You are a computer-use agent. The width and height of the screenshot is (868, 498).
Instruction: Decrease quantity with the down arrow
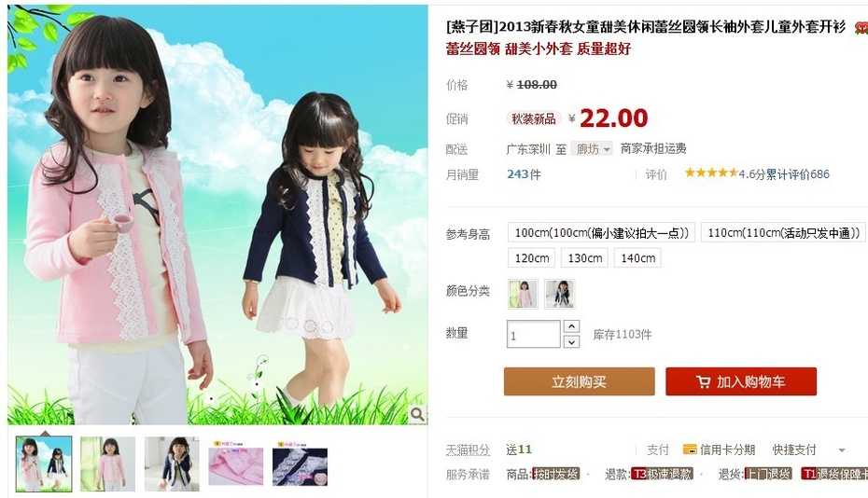coord(571,342)
